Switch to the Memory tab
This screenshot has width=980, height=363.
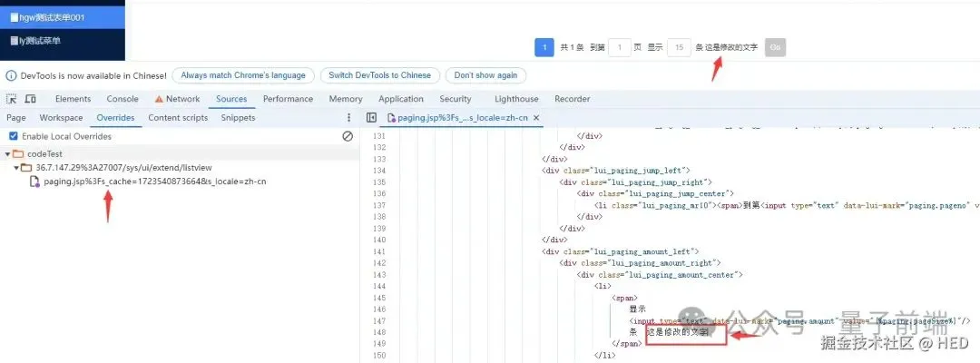pyautogui.click(x=346, y=99)
